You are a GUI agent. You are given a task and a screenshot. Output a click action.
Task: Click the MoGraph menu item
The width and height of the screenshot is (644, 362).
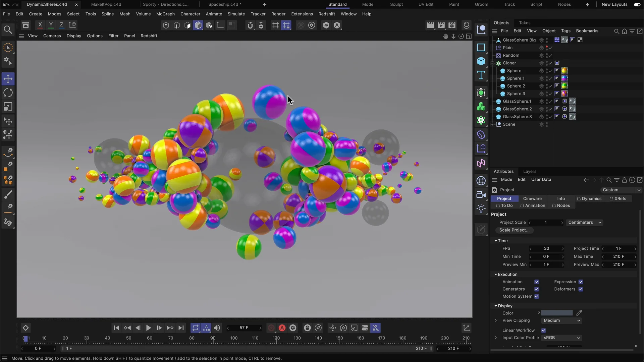(x=165, y=14)
